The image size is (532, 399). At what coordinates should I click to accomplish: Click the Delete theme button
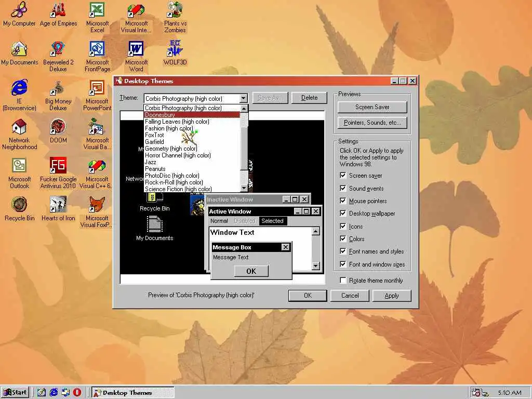tap(310, 98)
